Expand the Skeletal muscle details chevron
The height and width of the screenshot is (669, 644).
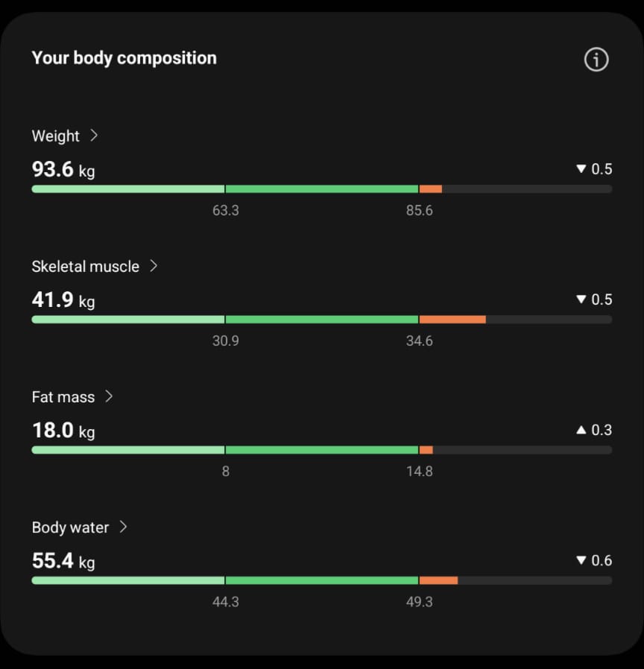[x=154, y=266]
